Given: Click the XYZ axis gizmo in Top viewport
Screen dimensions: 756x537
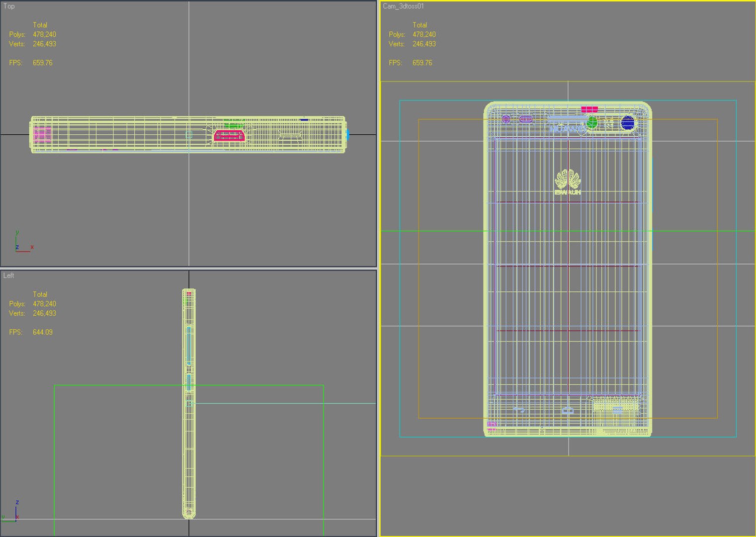Looking at the screenshot, I should click(x=23, y=242).
